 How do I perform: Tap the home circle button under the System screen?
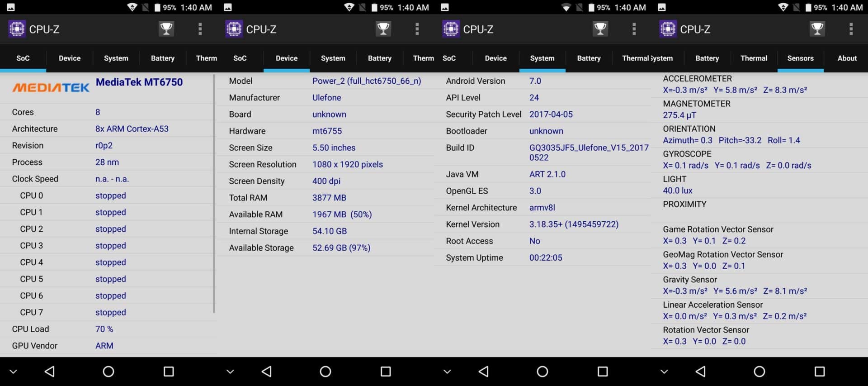(542, 372)
